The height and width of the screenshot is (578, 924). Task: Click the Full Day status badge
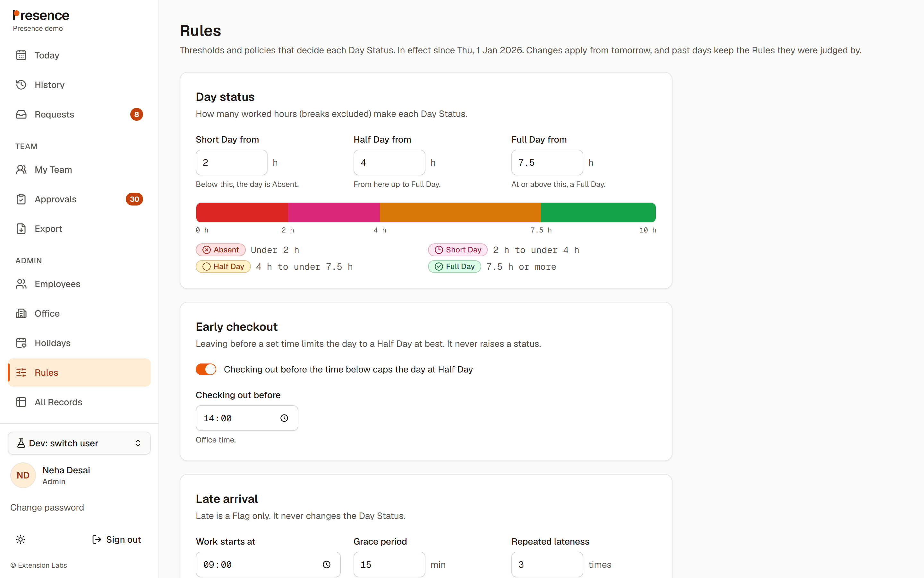pos(454,267)
